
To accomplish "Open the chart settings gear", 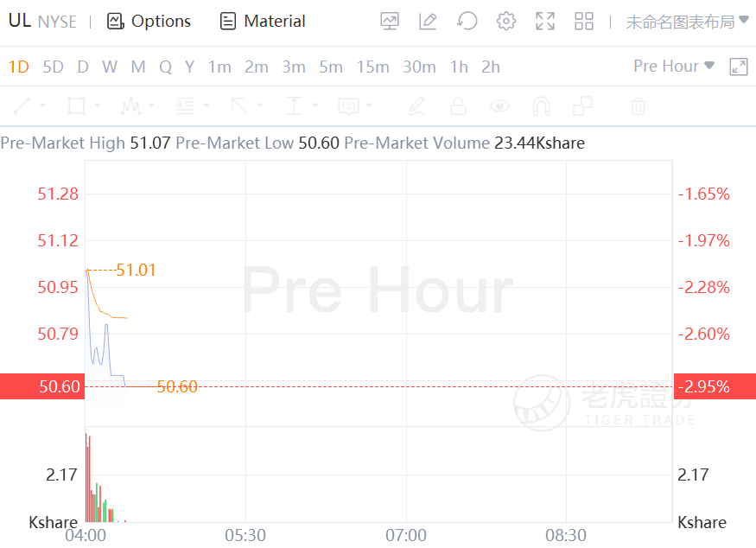I will click(506, 22).
